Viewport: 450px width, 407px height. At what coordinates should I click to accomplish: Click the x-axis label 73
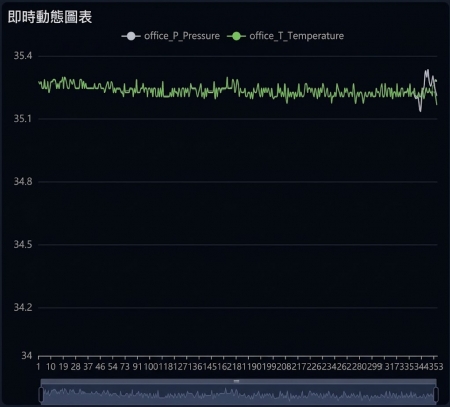pyautogui.click(x=125, y=367)
